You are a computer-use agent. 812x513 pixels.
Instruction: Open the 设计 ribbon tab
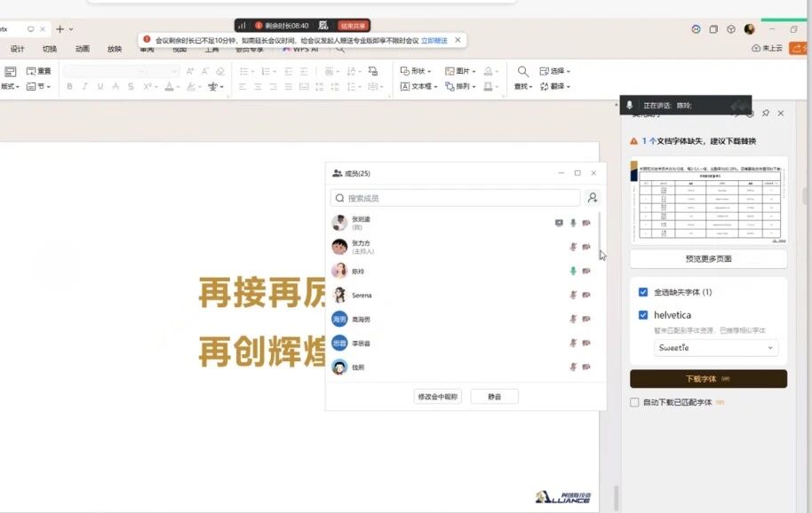pyautogui.click(x=17, y=49)
